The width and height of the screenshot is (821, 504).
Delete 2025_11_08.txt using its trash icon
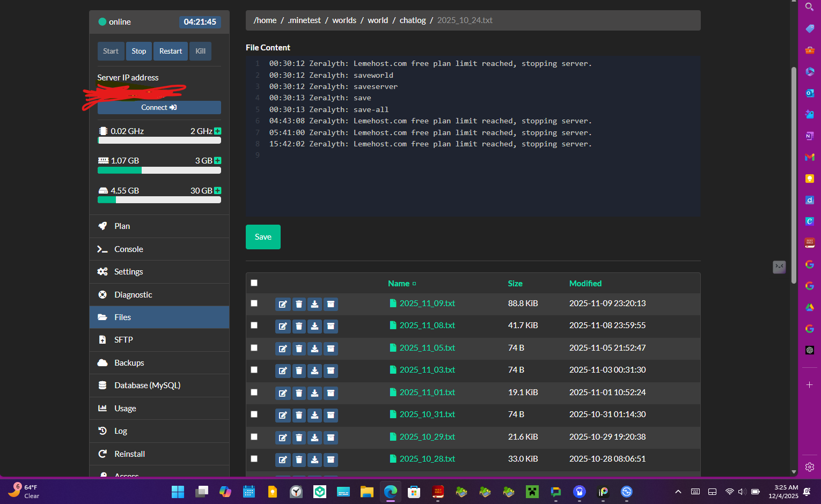(x=299, y=326)
